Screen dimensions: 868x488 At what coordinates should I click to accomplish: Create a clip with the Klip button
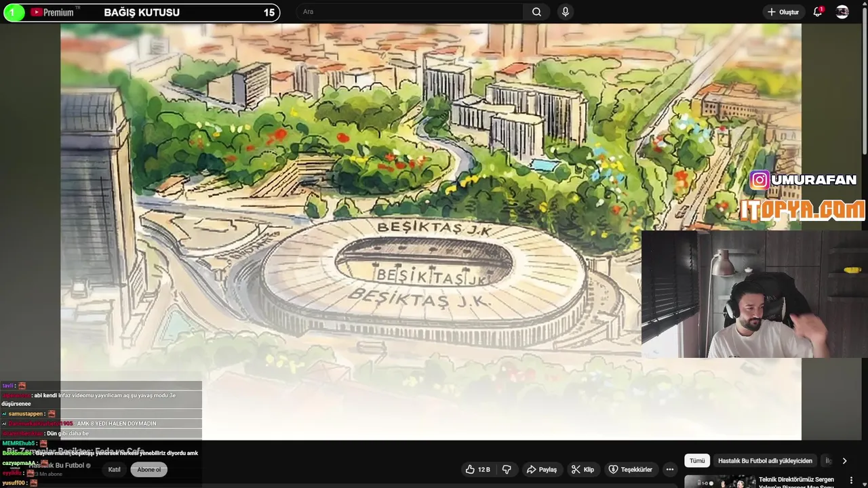point(583,469)
